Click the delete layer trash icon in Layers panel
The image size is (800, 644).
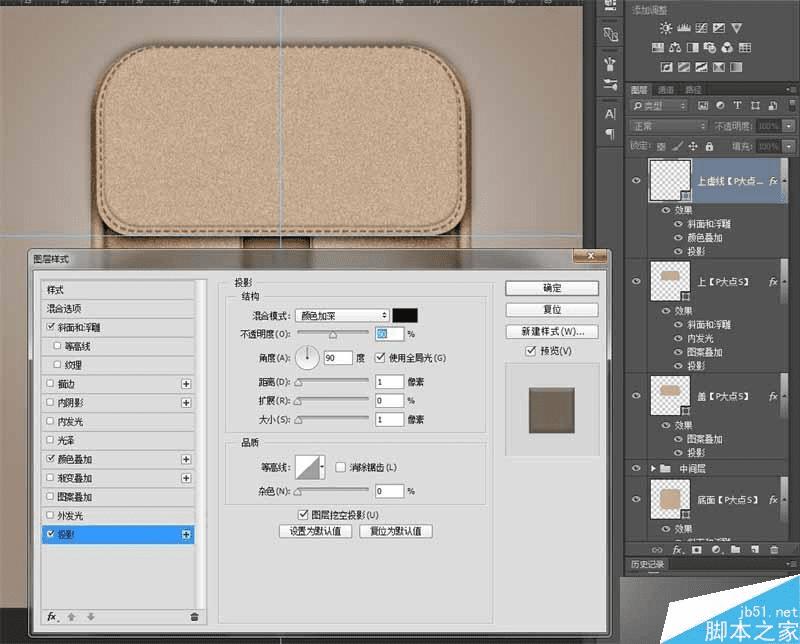tap(772, 549)
